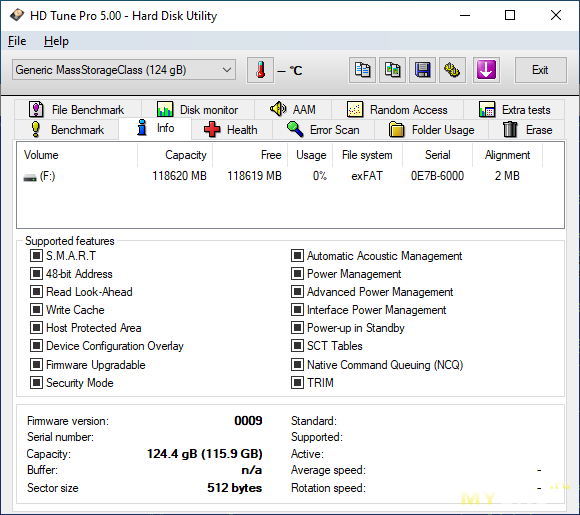Switch to the Benchmark tab
Screen dimensions: 580x515
[x=67, y=130]
